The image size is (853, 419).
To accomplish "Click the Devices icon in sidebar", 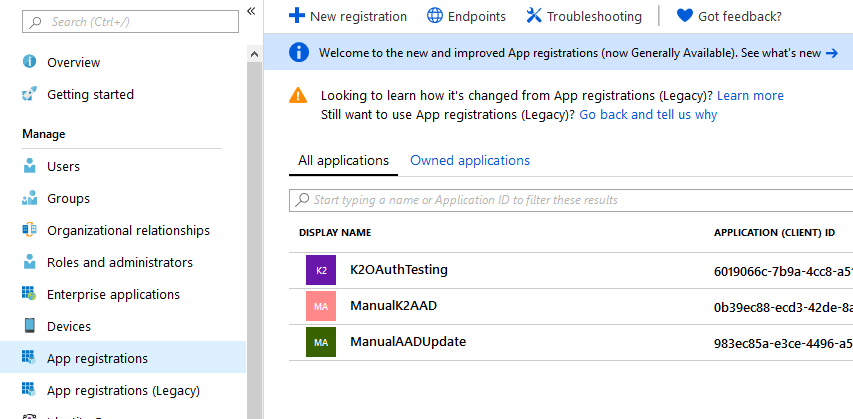I will point(30,326).
